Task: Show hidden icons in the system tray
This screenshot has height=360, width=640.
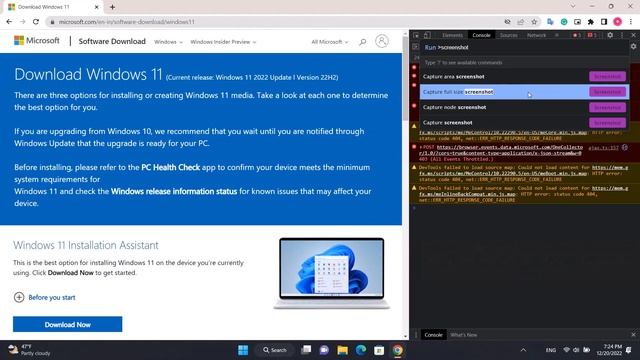Action: 523,350
